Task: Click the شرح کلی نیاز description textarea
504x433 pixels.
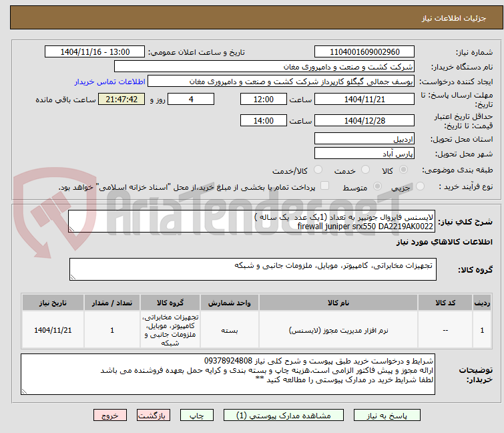Action: 252,221
